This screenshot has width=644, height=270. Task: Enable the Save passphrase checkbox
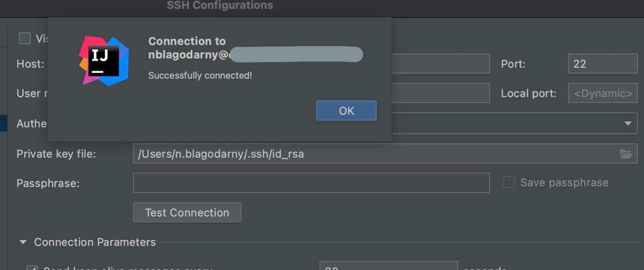click(x=509, y=182)
